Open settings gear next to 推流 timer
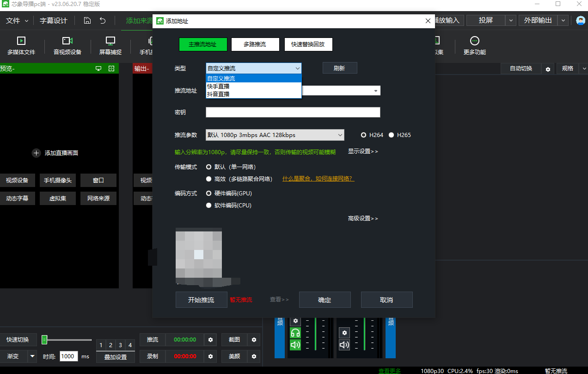This screenshot has width=588, height=374. (211, 340)
